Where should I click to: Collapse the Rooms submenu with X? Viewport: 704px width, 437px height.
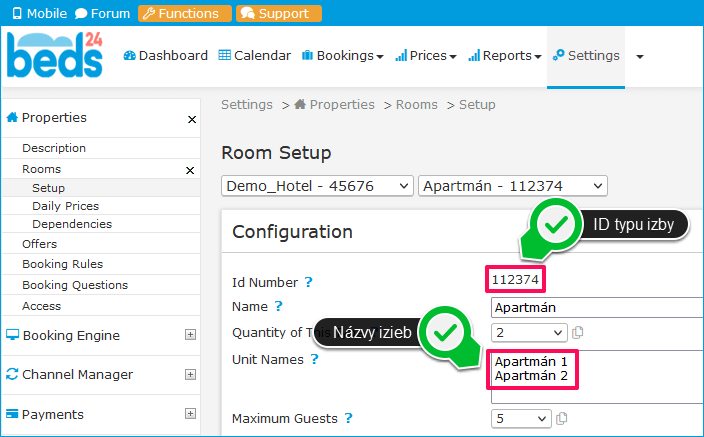[x=190, y=170]
